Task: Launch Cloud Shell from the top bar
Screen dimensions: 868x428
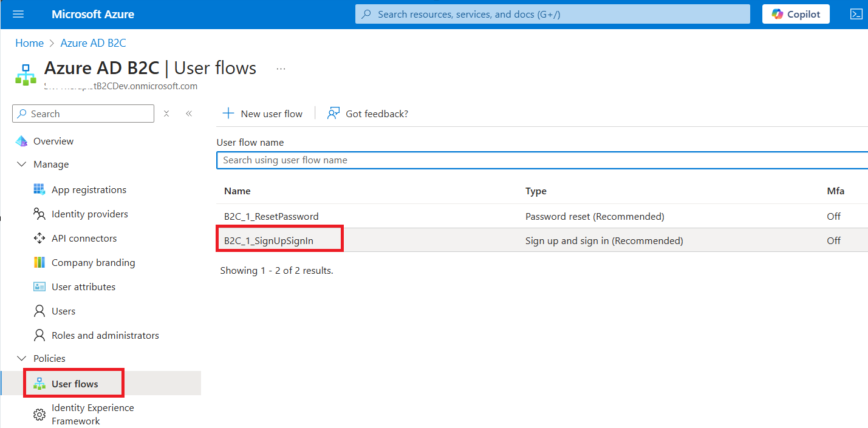Action: coord(856,14)
